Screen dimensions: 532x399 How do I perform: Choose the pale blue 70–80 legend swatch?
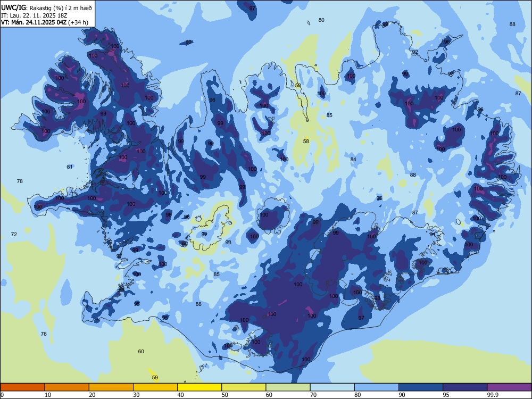(x=332, y=387)
